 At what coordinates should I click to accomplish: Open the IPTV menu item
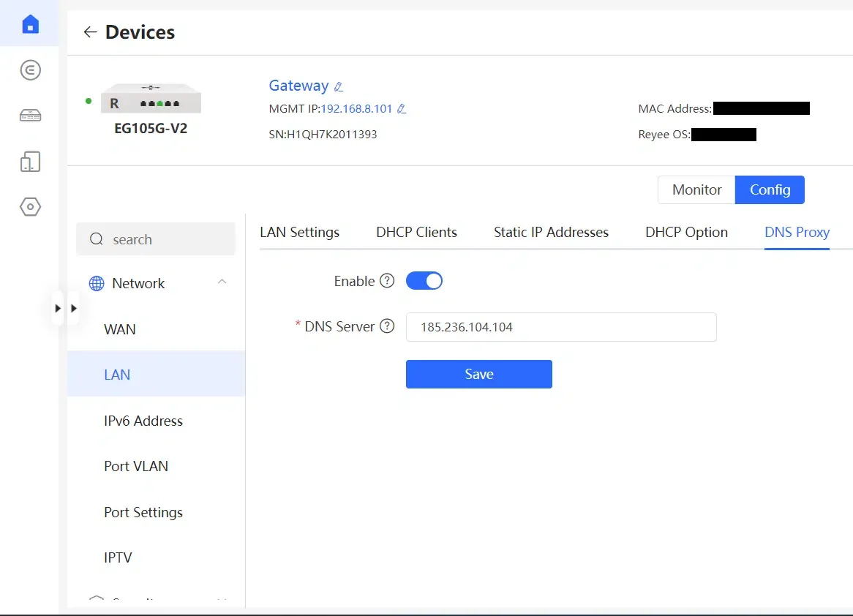156,557
